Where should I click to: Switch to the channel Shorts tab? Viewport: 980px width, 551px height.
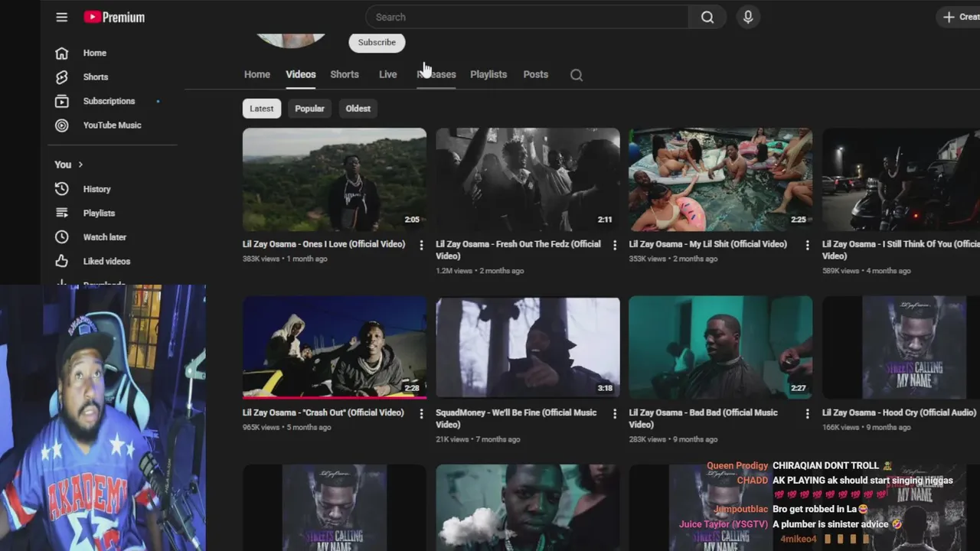(x=345, y=74)
